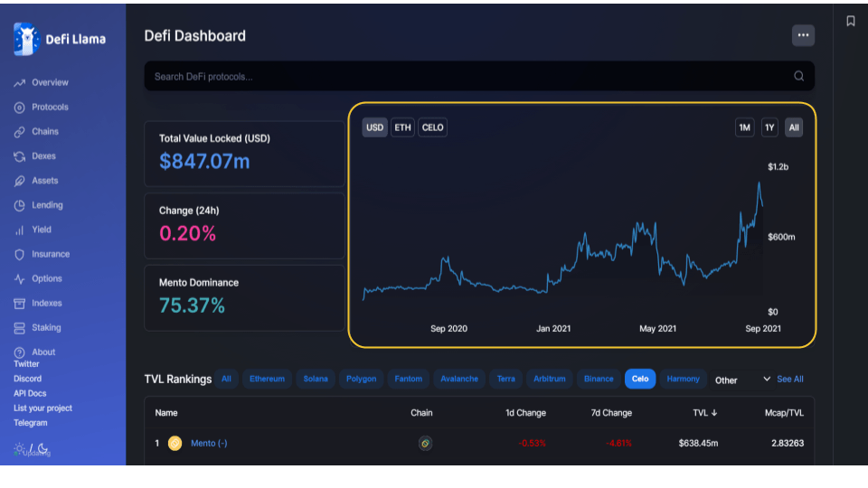Image resolution: width=868 pixels, height=488 pixels.
Task: Click the Yield bars icon
Action: click(19, 230)
